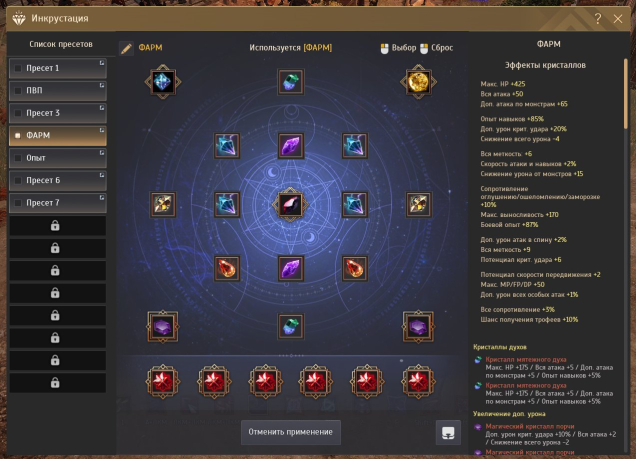This screenshot has height=459, width=636.
Task: Toggle the Опыт preset checkbox
Action: (x=18, y=158)
